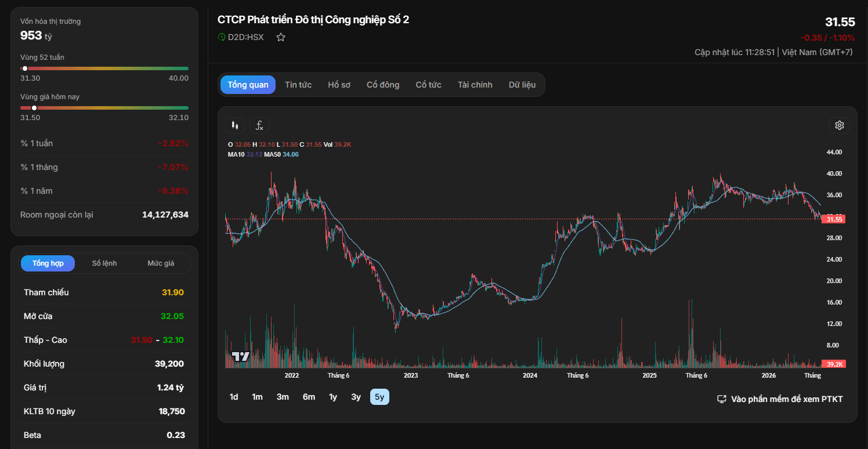Click the update time Cập nhật lúc 11:28:51
Screen dimensions: 868x449
[735, 52]
